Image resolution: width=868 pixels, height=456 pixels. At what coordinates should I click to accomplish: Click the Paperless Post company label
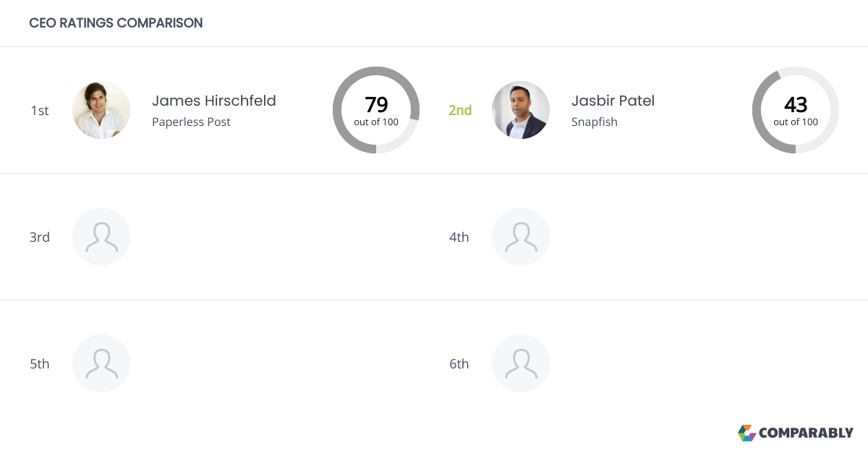[191, 122]
